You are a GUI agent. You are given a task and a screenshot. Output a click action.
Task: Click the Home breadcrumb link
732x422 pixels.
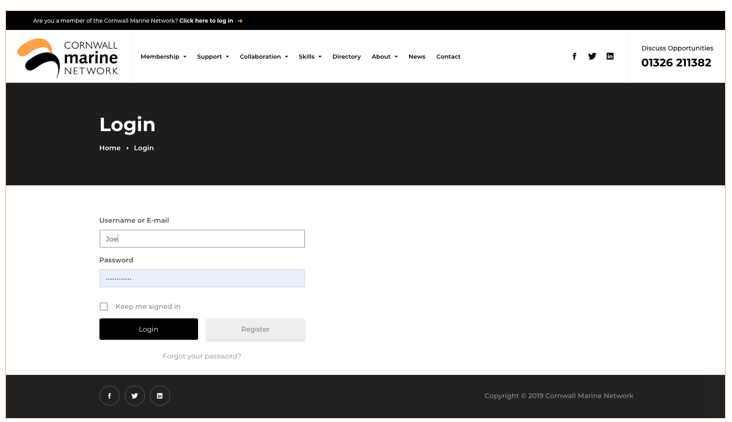point(110,148)
